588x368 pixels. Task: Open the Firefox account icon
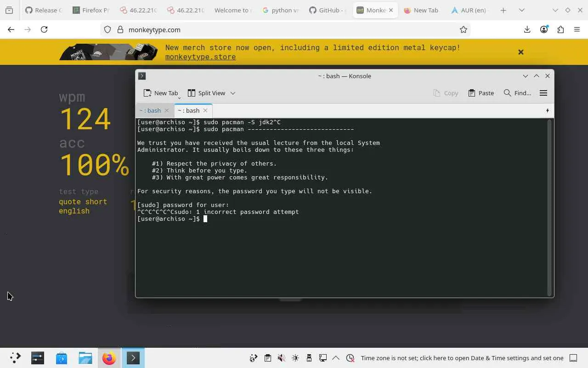click(x=544, y=29)
